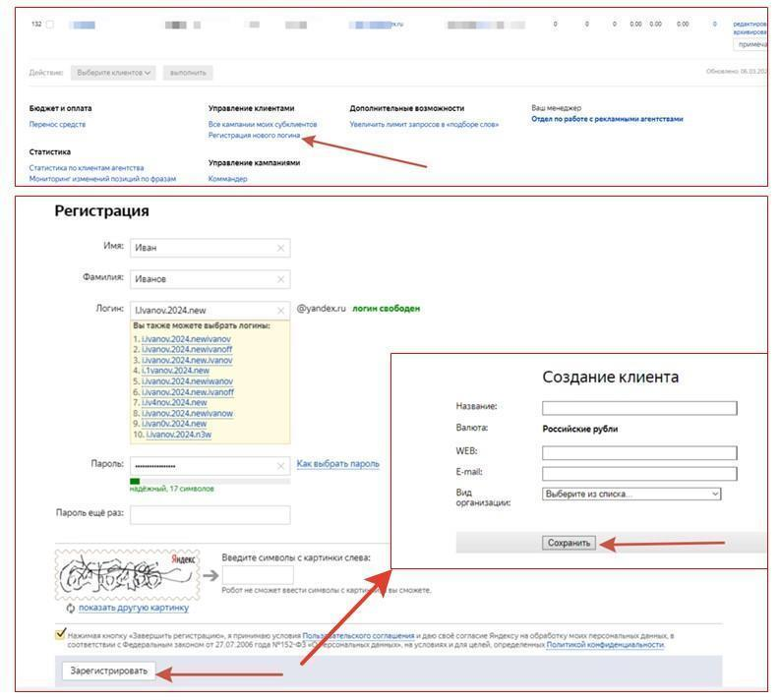The image size is (779, 700).
Task: Open the Коммандер link
Action: (x=227, y=179)
